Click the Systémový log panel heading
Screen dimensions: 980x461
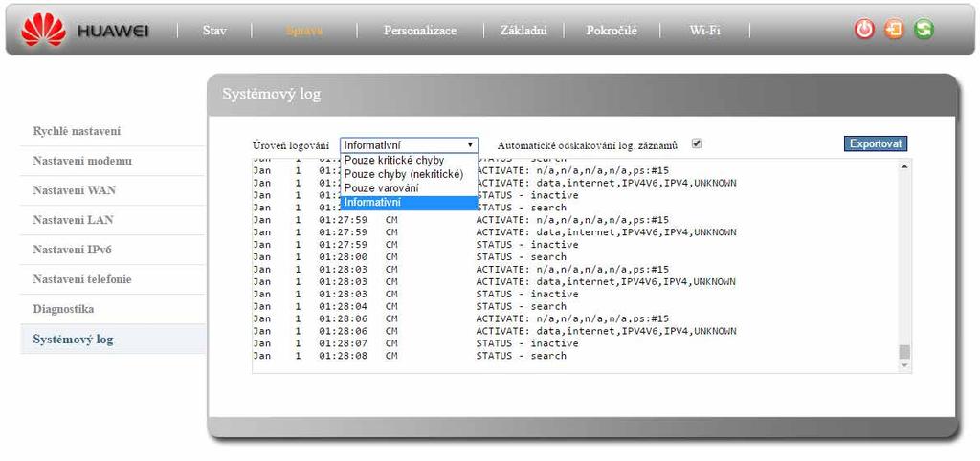(x=271, y=95)
